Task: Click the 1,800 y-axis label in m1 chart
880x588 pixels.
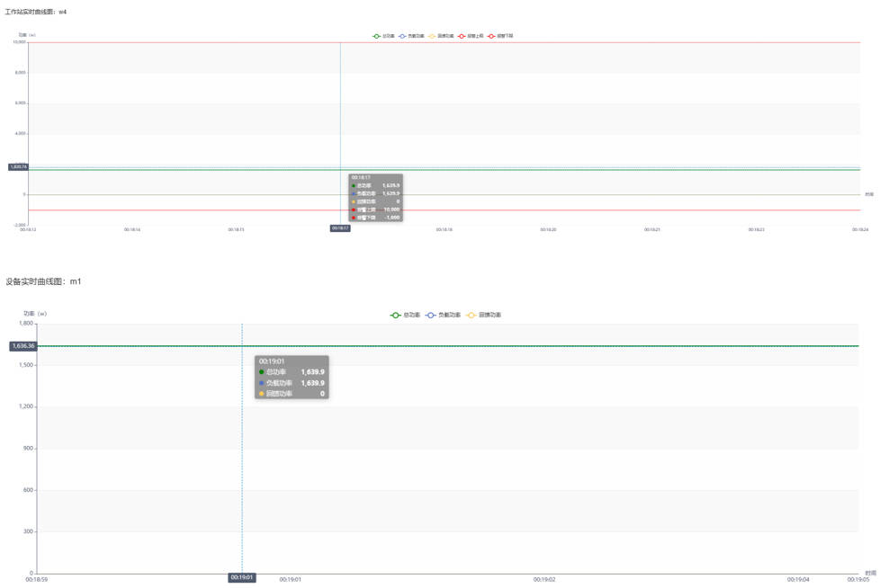Action: tap(25, 324)
